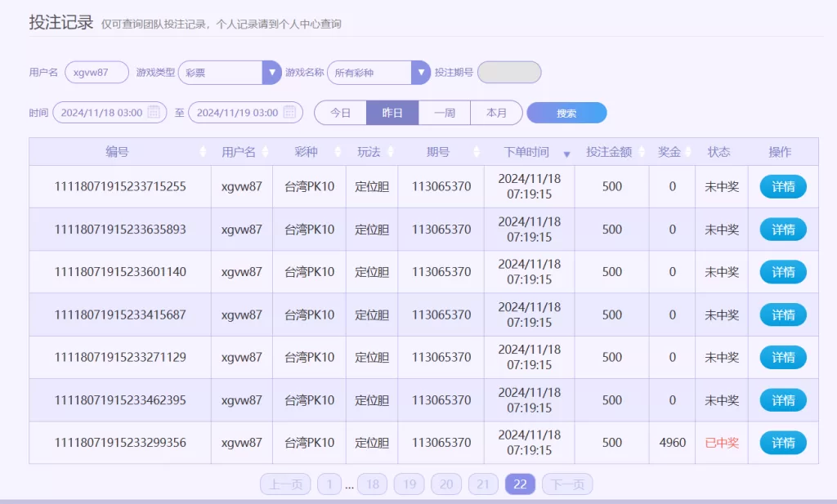This screenshot has height=504, width=837.
Task: Open 详情 for record ending 635893
Action: pyautogui.click(x=783, y=230)
